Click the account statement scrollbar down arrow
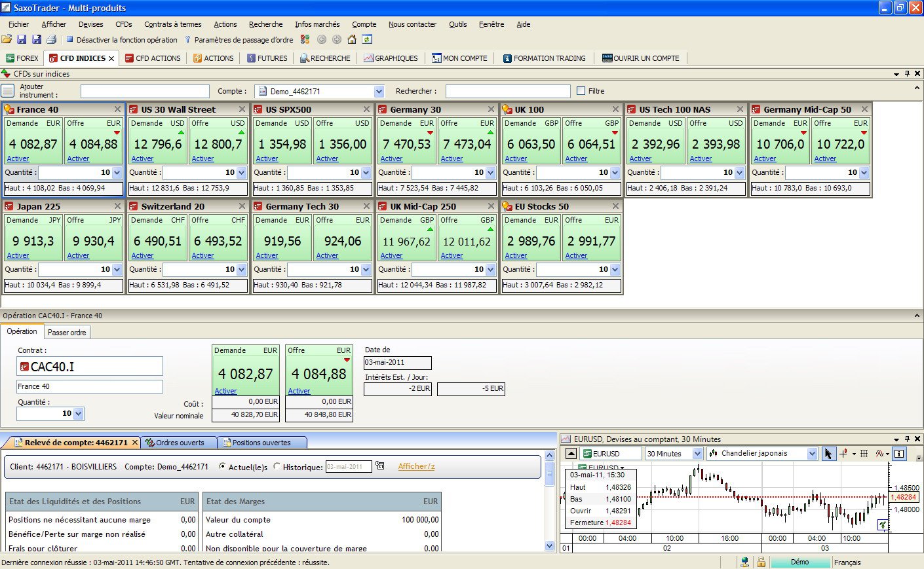 (549, 545)
